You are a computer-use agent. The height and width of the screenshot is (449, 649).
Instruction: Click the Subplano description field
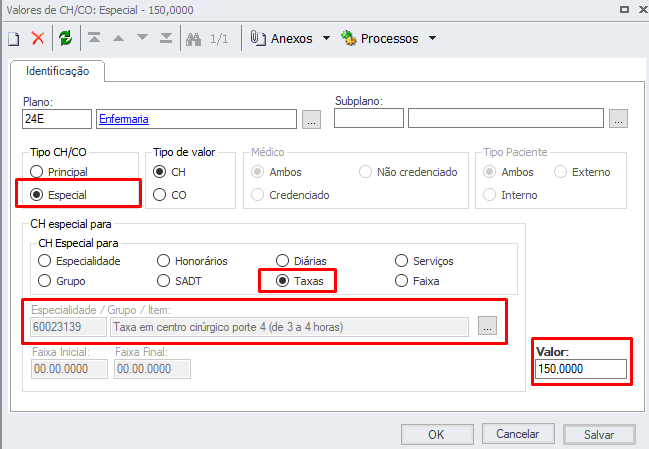click(x=506, y=118)
